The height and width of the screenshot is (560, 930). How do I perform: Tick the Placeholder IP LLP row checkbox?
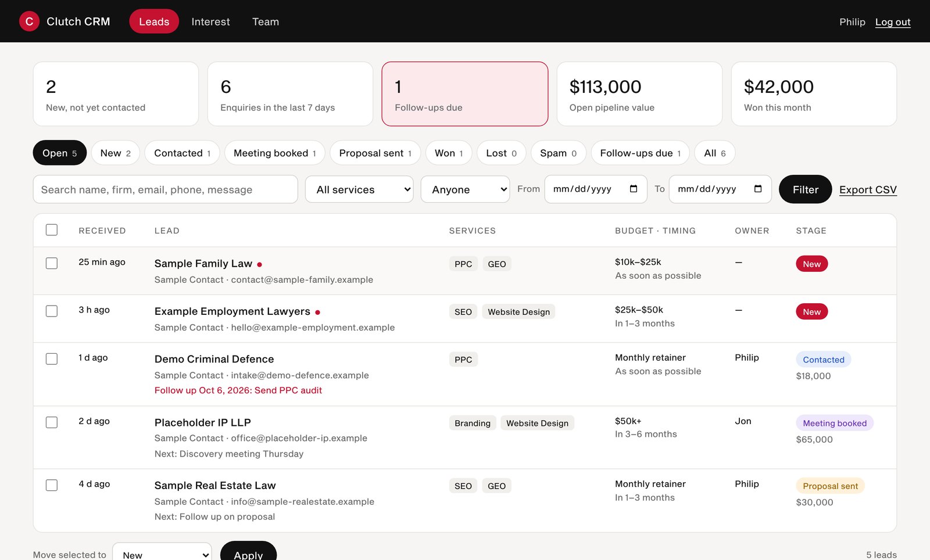(52, 422)
